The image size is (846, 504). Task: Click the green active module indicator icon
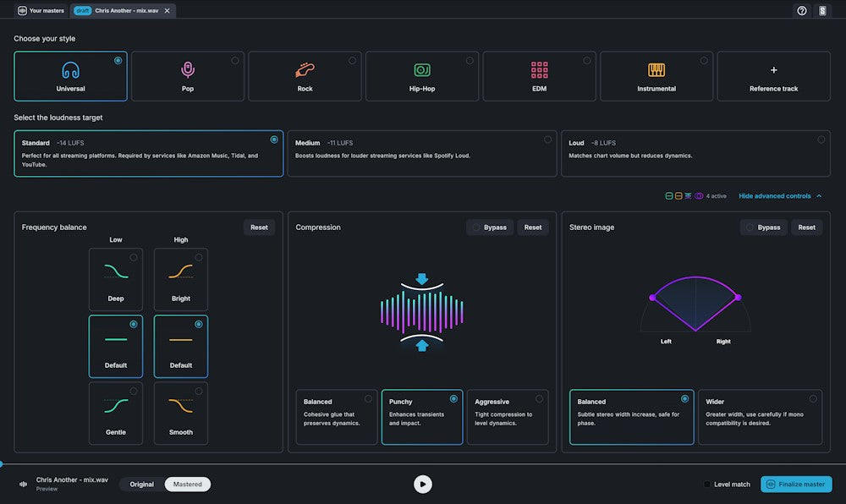[x=669, y=195]
